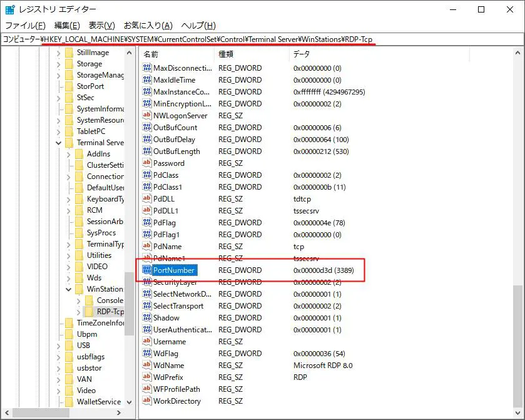Expand the VIDEO tree node
Image resolution: width=525 pixels, height=420 pixels.
69,267
